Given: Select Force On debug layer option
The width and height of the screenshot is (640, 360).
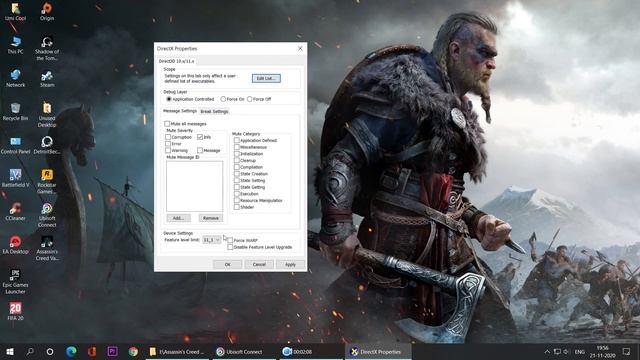Looking at the screenshot, I should (x=232, y=99).
